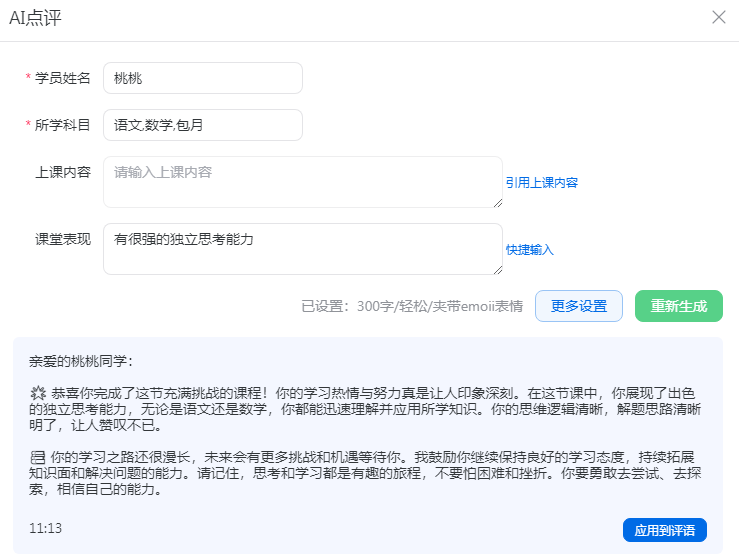This screenshot has width=739, height=557.
Task: Click the 引用上课内容 link
Action: pos(541,183)
